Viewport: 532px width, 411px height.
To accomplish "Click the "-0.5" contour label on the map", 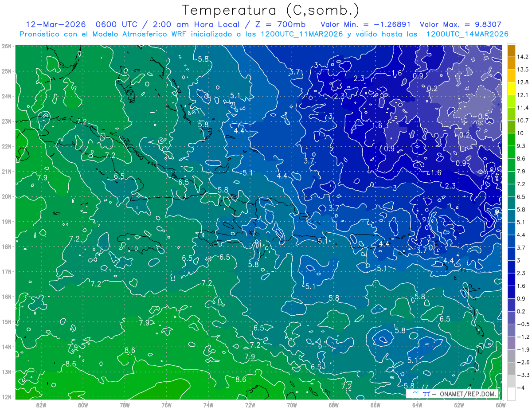I will 480,116.
